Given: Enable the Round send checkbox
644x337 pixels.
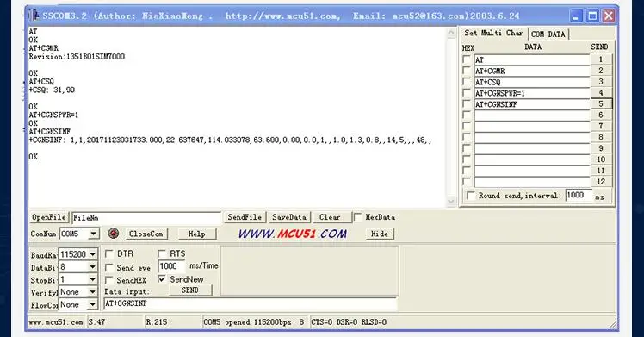Looking at the screenshot, I should tap(471, 195).
